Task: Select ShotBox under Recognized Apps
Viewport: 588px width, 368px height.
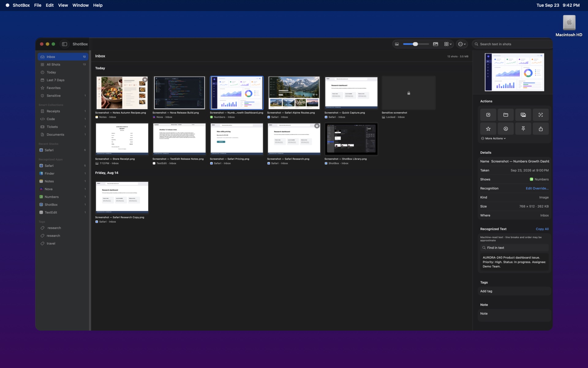Action: pos(63,205)
